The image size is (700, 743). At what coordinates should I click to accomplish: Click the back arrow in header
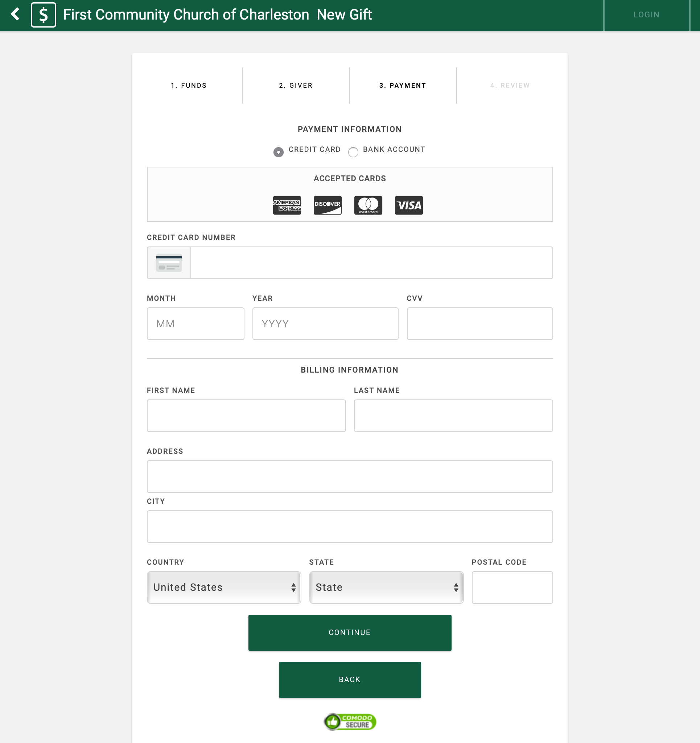pyautogui.click(x=15, y=14)
